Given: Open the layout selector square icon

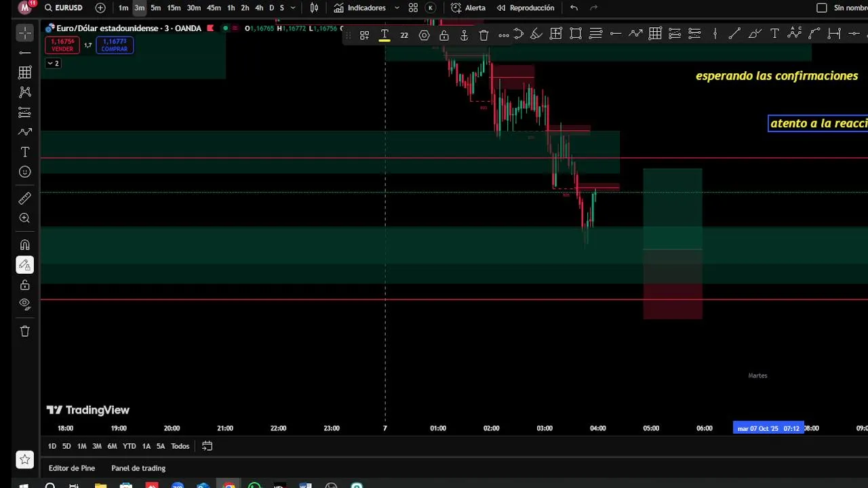Looking at the screenshot, I should tap(822, 7).
